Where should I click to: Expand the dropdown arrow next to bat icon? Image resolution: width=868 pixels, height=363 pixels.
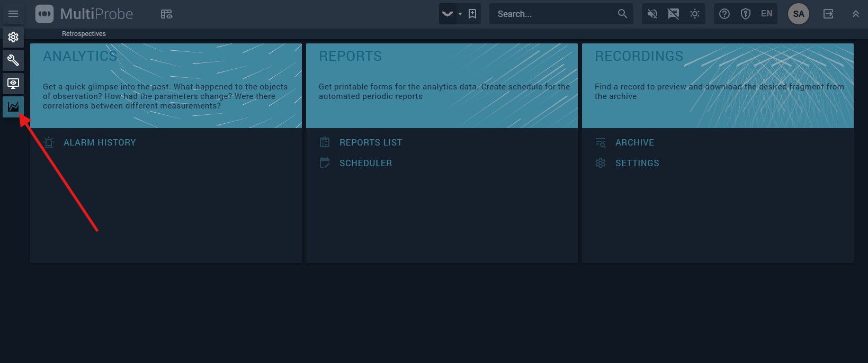click(460, 14)
